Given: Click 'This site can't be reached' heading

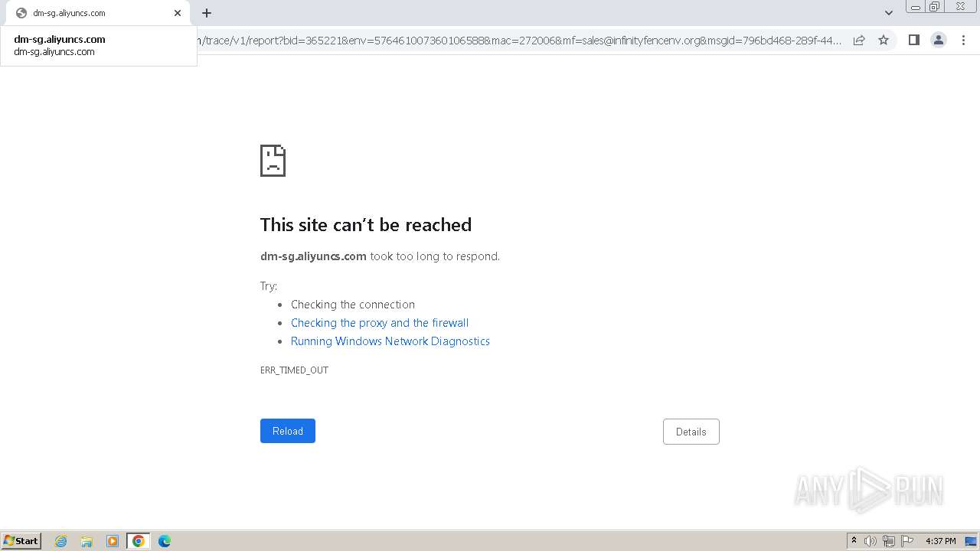Looking at the screenshot, I should [366, 224].
